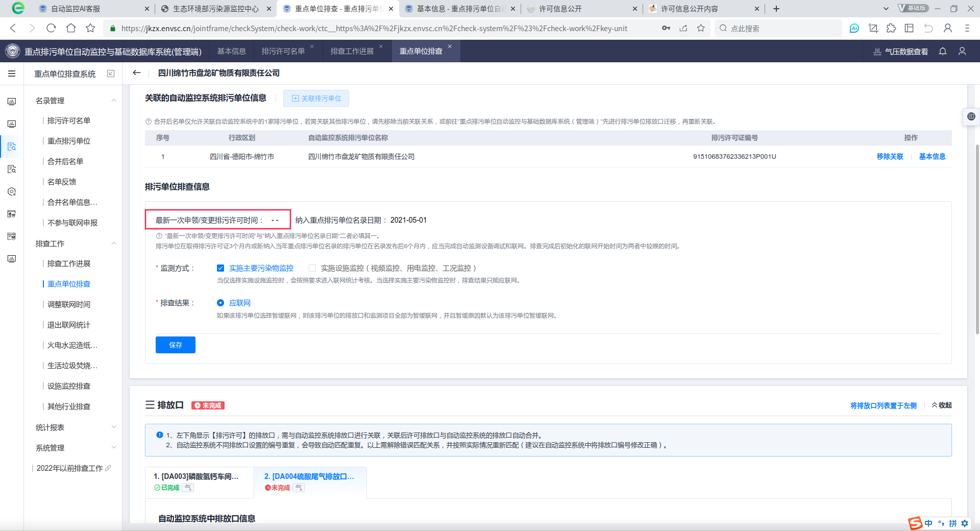Screen dimensions: 980x531
Task: Go to the browser home page
Action: (71, 28)
